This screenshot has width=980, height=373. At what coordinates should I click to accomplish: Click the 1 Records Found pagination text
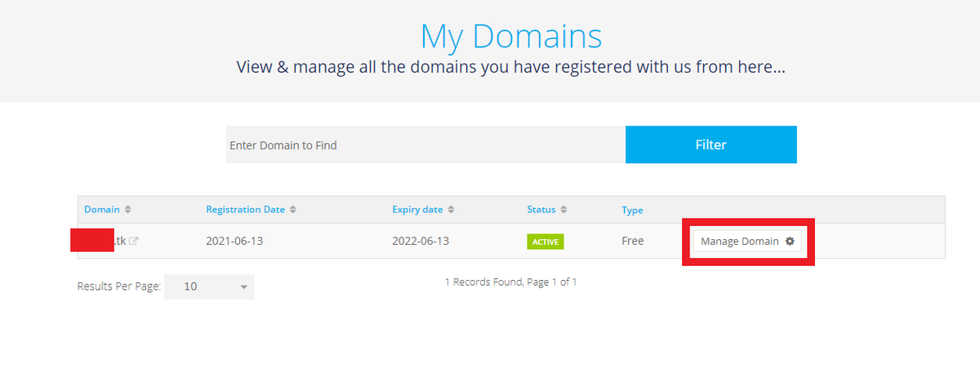pos(511,282)
